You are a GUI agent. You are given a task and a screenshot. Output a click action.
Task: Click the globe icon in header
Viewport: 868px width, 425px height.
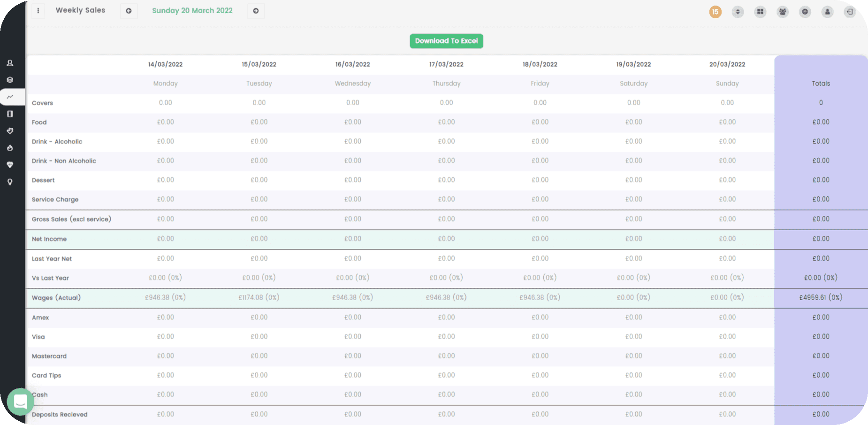[805, 12]
